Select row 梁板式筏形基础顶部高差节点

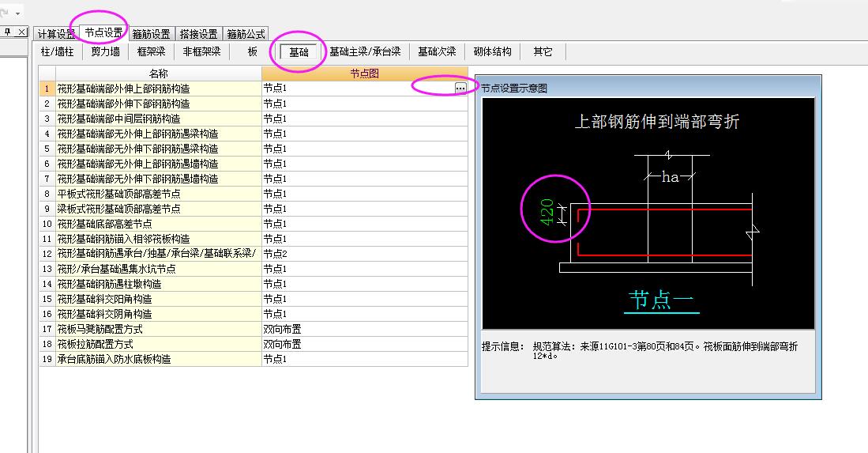coord(158,209)
